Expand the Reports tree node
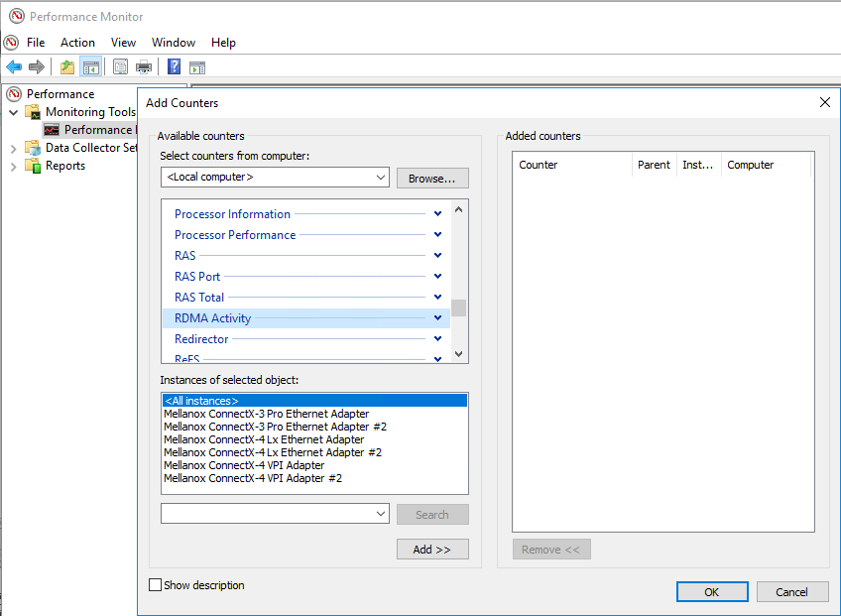The height and width of the screenshot is (616, 841). pos(14,167)
